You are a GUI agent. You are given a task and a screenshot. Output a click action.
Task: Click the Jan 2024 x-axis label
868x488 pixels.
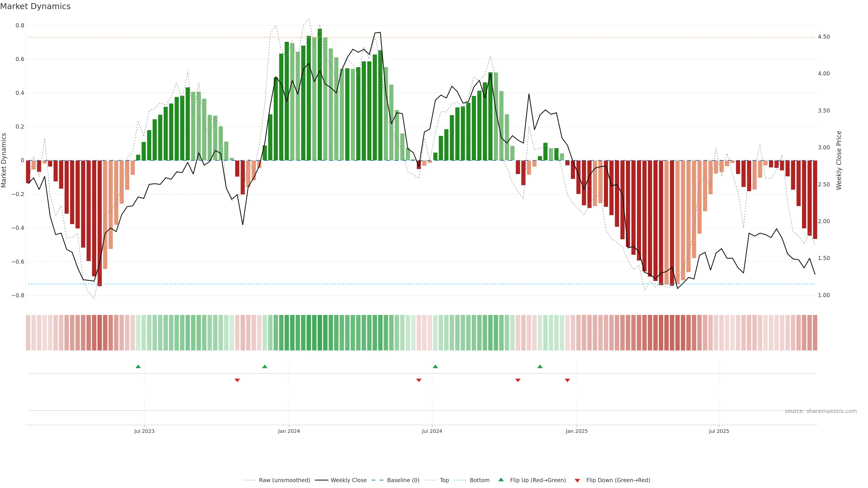[289, 431]
